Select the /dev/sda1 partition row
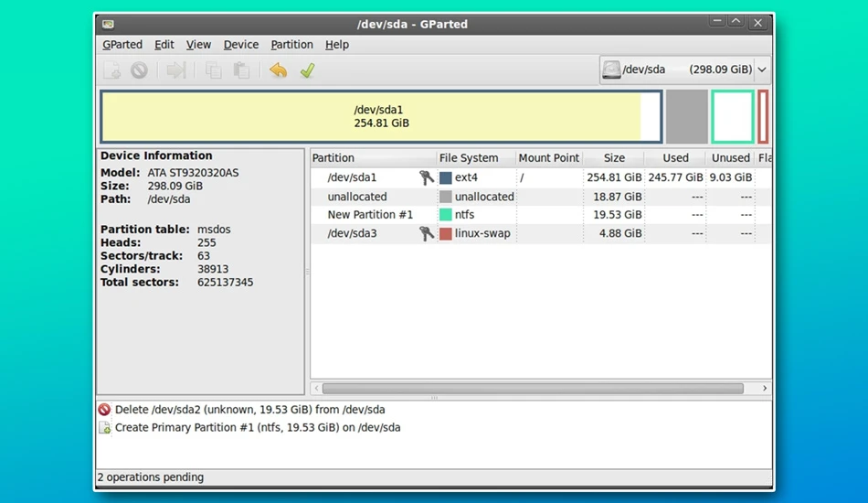Screen dimensions: 868x503 tap(541, 177)
